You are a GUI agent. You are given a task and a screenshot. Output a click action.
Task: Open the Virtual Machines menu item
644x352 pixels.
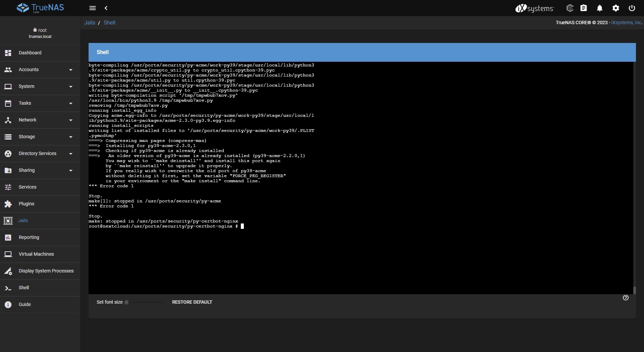(40, 254)
